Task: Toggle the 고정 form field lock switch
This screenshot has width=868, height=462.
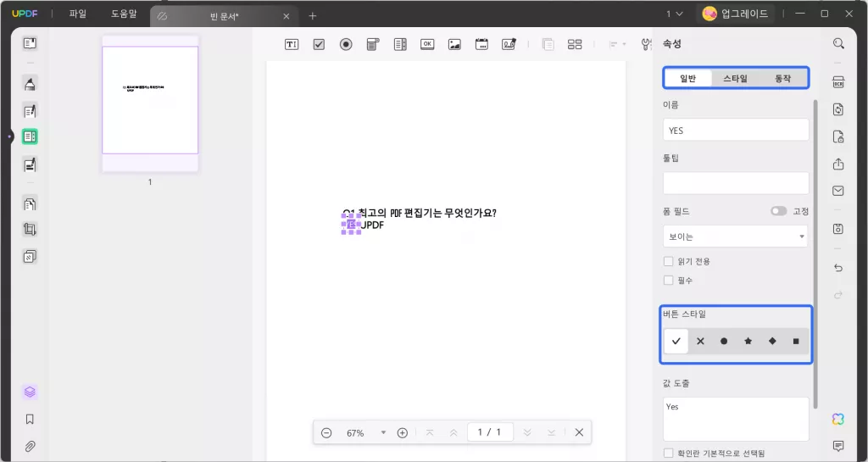Action: click(778, 211)
